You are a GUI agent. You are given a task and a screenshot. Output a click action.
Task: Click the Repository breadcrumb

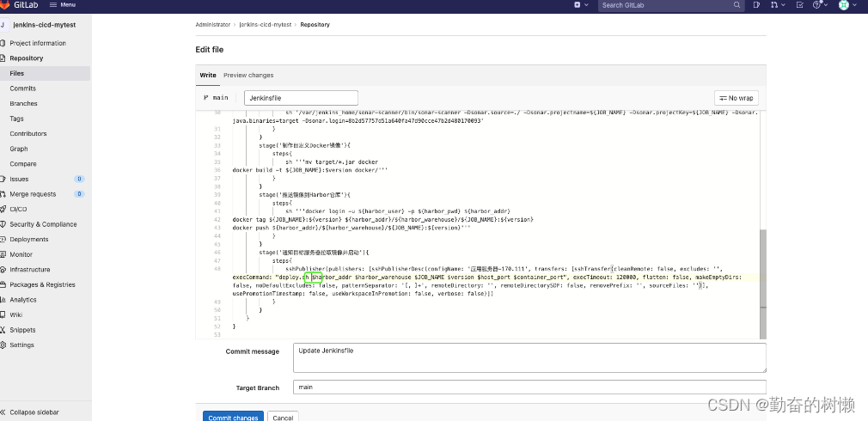(315, 25)
